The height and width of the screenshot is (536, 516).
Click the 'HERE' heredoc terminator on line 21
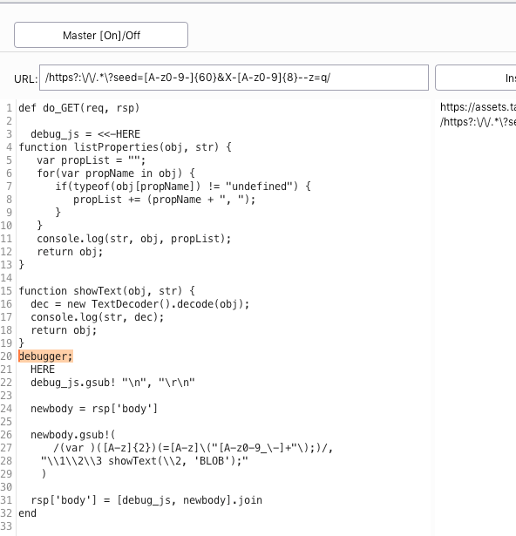[42, 369]
